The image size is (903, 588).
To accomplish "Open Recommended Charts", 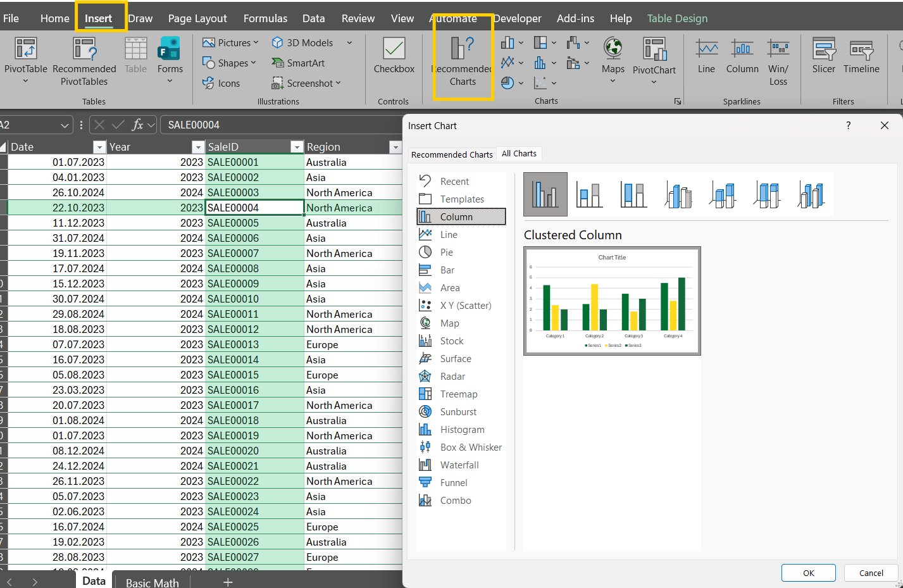I will 463,60.
